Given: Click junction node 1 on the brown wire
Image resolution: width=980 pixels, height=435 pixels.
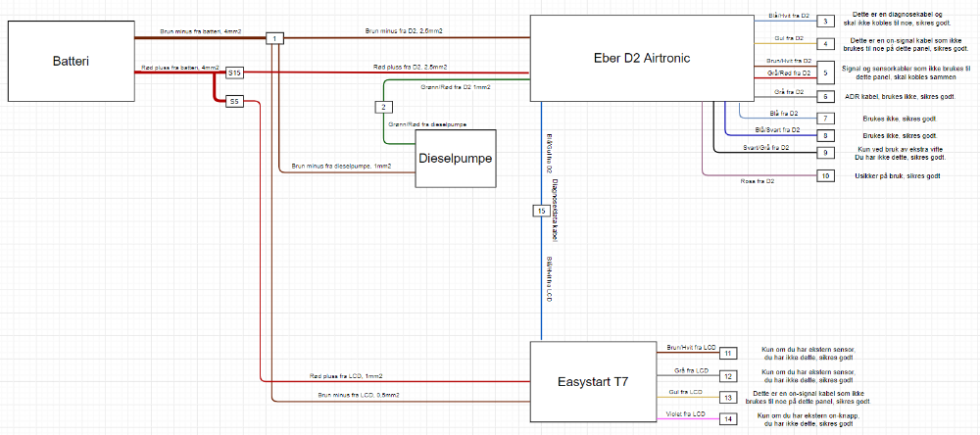Looking at the screenshot, I should [275, 39].
